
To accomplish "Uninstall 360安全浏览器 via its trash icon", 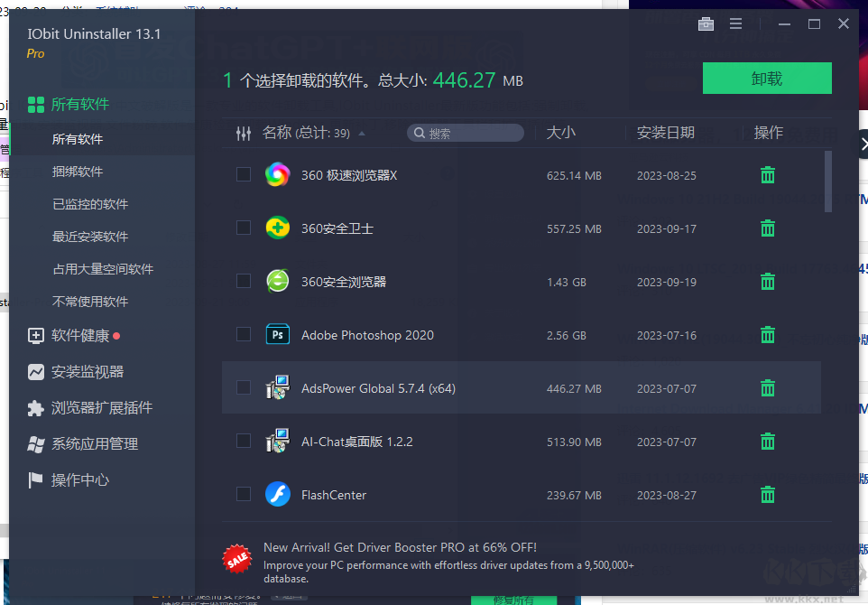I will point(768,282).
